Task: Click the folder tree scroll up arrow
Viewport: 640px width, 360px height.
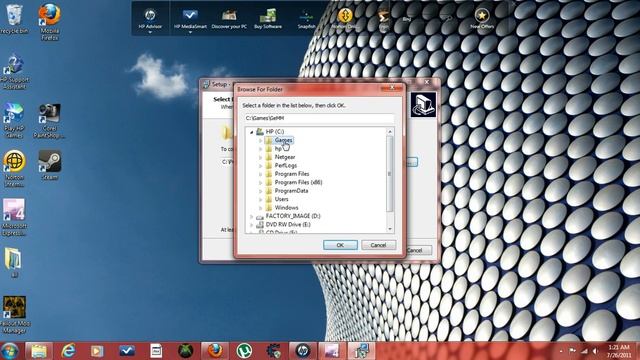Action: tap(390, 131)
